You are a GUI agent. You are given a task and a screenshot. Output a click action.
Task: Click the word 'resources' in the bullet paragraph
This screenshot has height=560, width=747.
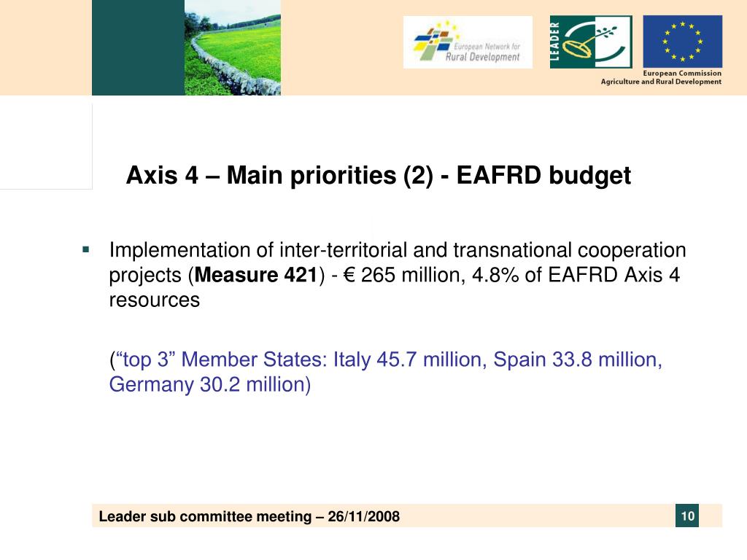[x=155, y=300]
